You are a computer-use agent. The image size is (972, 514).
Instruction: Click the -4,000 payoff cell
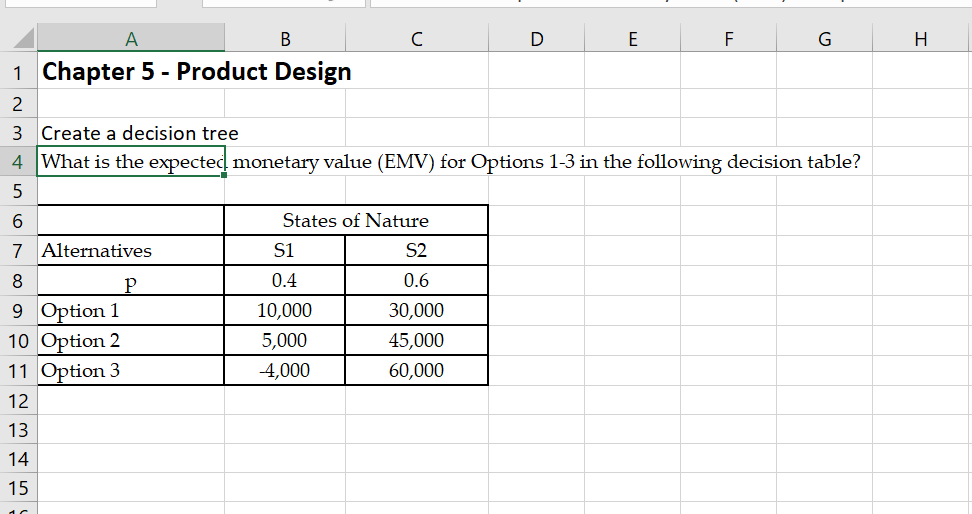click(x=285, y=371)
